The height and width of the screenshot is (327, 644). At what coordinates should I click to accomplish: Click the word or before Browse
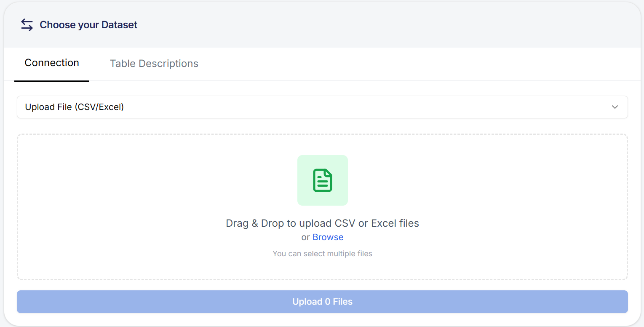(306, 237)
